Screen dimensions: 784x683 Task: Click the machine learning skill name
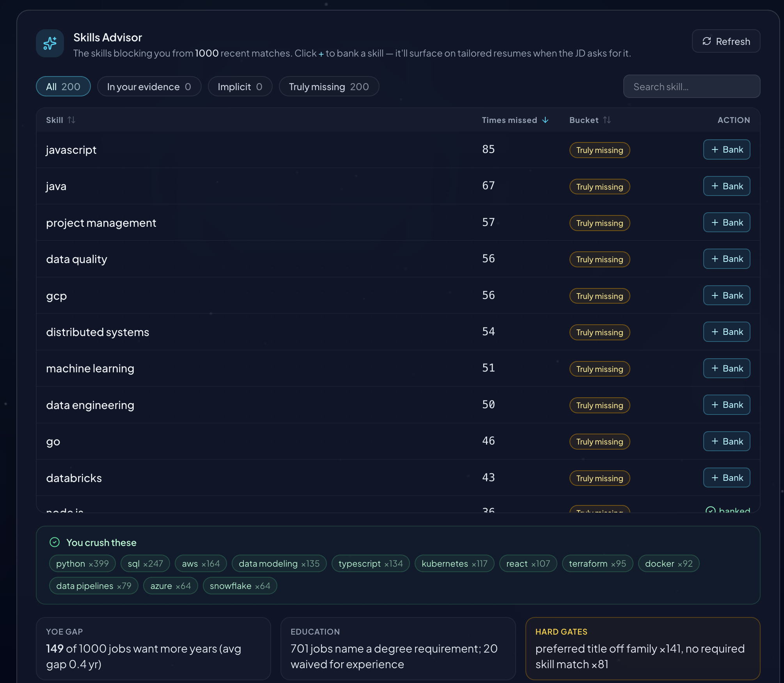point(90,368)
